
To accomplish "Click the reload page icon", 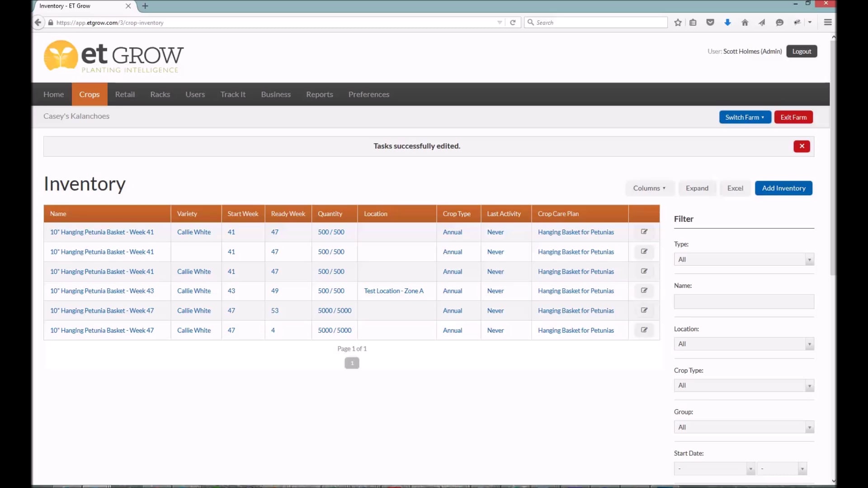I will point(513,22).
